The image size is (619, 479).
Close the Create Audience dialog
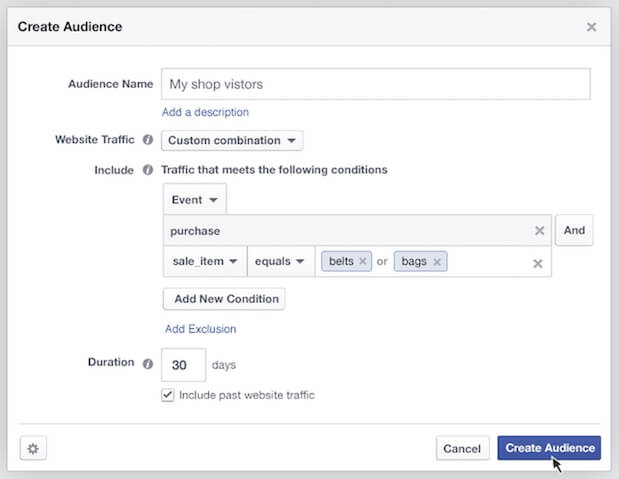(x=591, y=26)
